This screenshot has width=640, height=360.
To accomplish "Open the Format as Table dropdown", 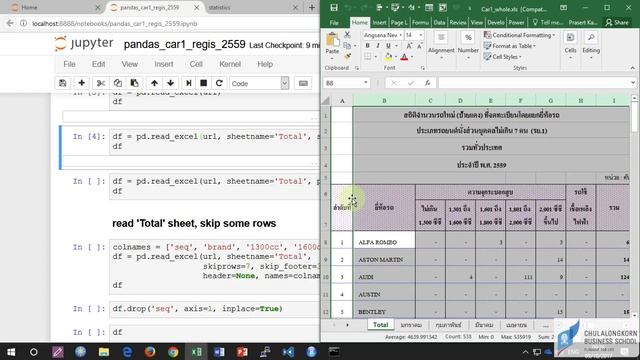I will [x=510, y=46].
